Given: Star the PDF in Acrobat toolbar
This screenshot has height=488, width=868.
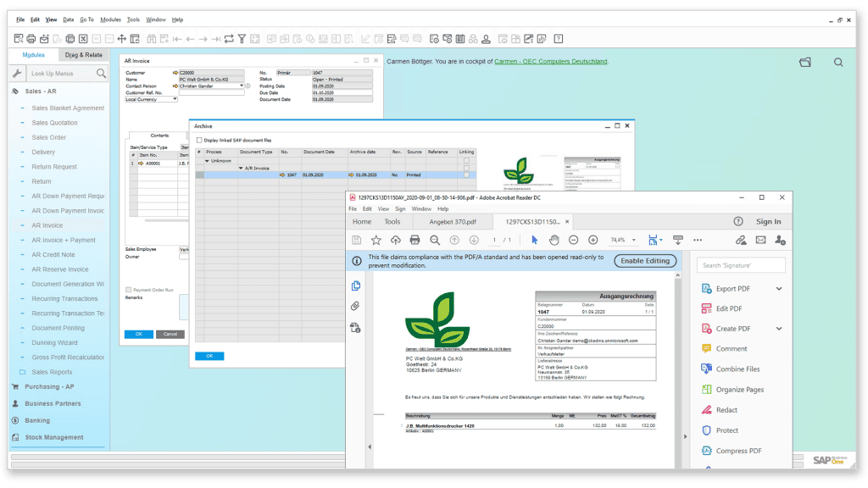Looking at the screenshot, I should click(376, 240).
